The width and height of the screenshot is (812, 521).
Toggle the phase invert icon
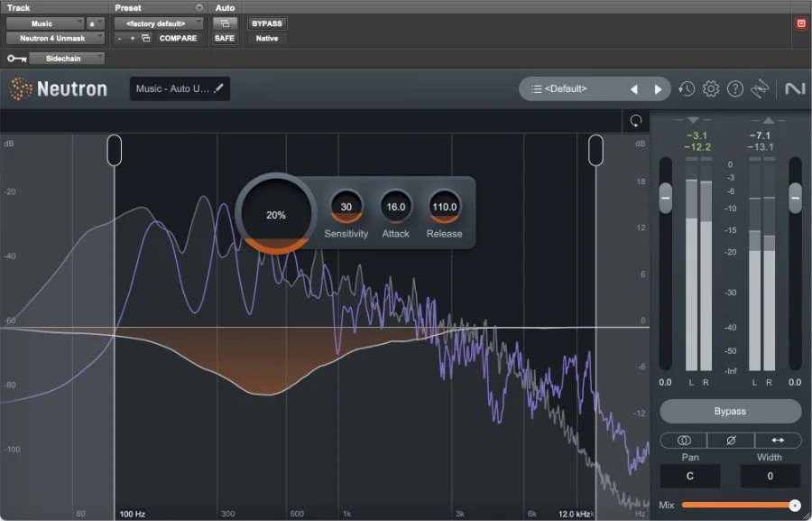[731, 440]
